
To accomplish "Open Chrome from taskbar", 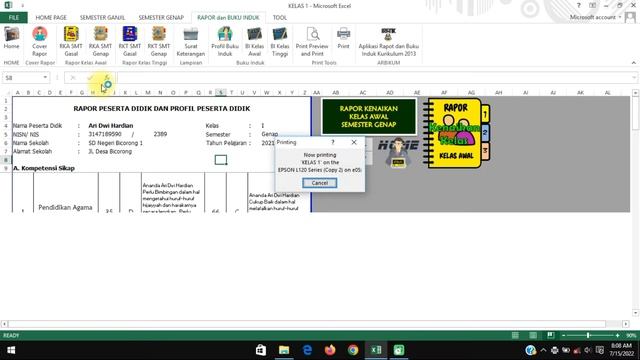I will tap(353, 350).
